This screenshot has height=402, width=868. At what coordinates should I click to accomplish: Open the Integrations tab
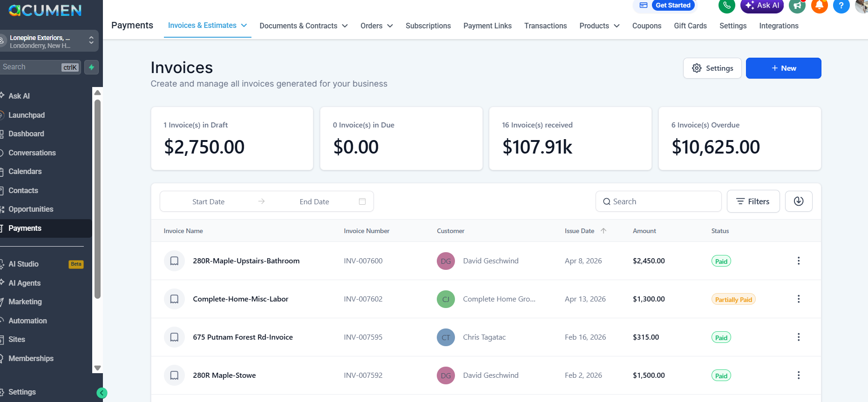pos(779,26)
